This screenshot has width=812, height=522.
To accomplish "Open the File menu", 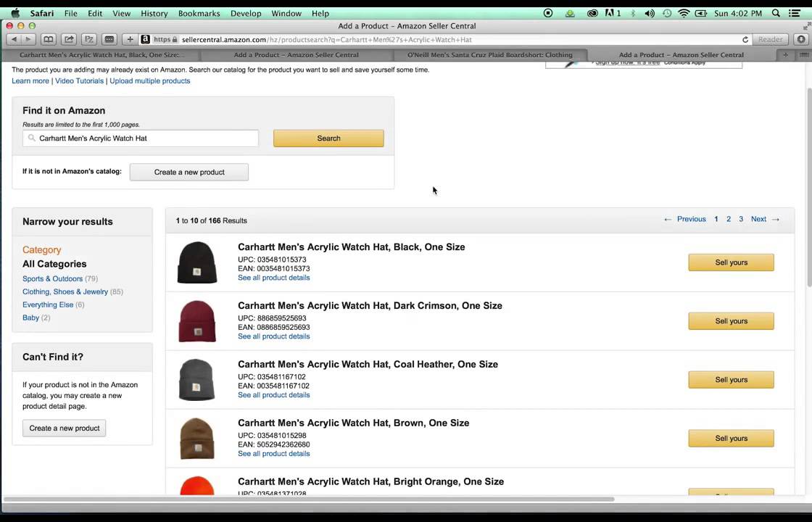I will (71, 14).
